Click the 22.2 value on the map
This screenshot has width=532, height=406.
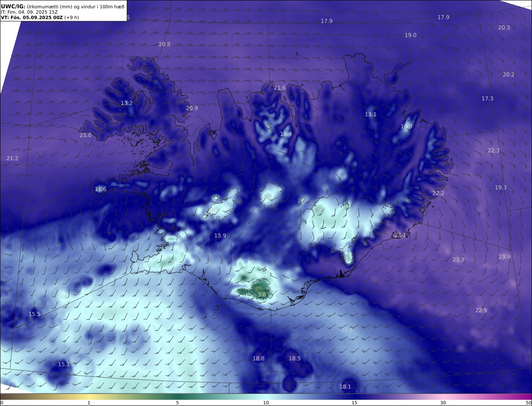tap(438, 193)
